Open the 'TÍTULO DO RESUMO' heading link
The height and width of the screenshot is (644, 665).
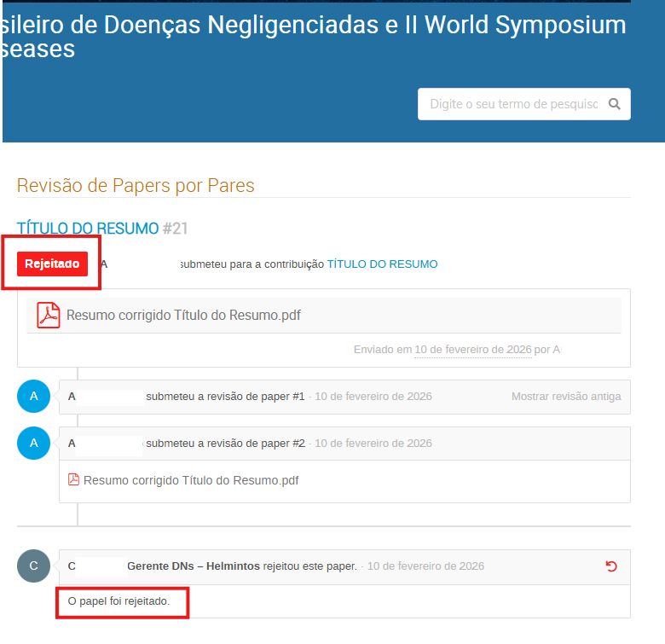[x=88, y=228]
